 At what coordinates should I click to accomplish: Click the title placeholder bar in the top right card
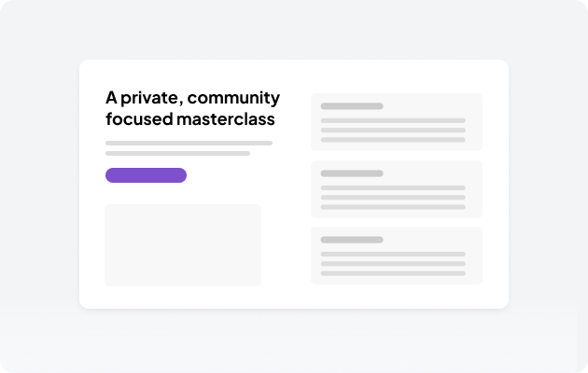(x=352, y=106)
